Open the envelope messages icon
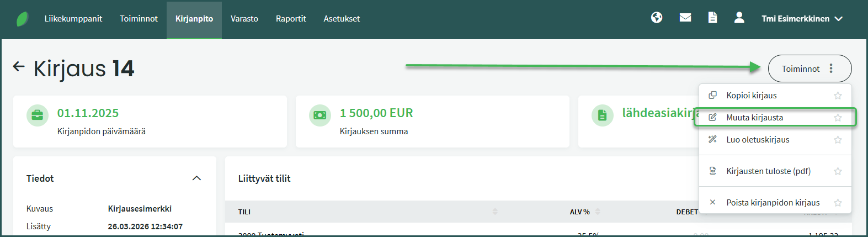The width and height of the screenshot is (868, 237). [x=685, y=18]
